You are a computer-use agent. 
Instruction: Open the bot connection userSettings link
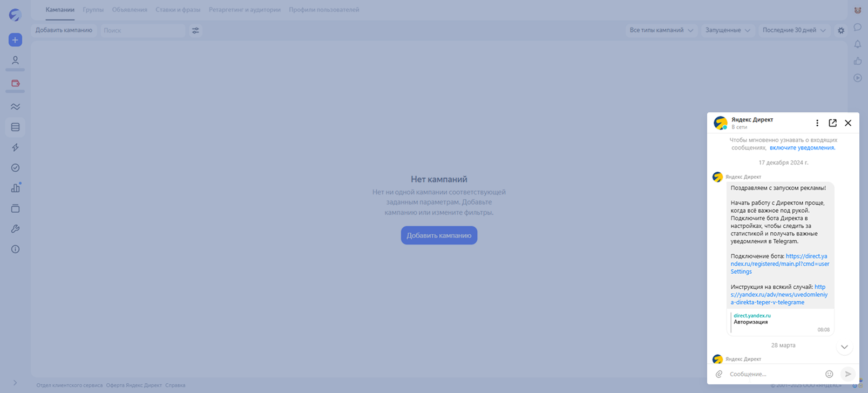[780, 264]
